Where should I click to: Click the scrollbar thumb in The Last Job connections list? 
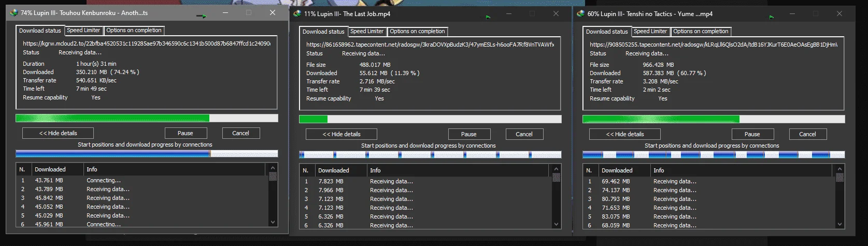[x=557, y=178]
